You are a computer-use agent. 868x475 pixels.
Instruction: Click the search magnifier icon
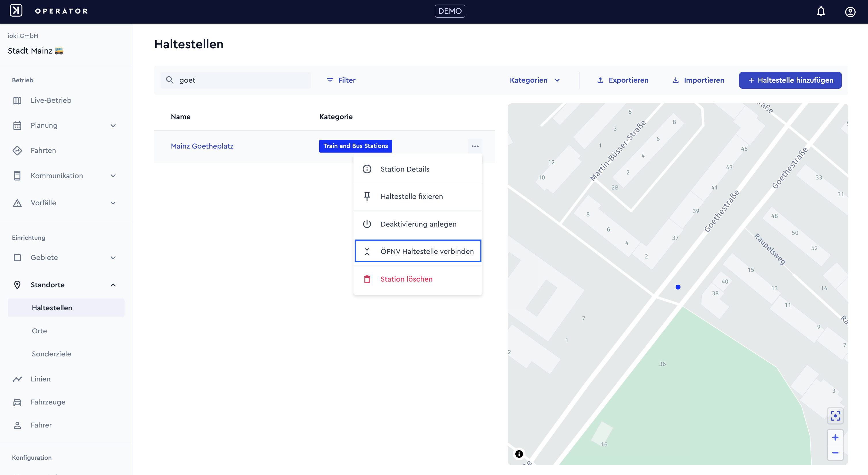click(x=169, y=80)
